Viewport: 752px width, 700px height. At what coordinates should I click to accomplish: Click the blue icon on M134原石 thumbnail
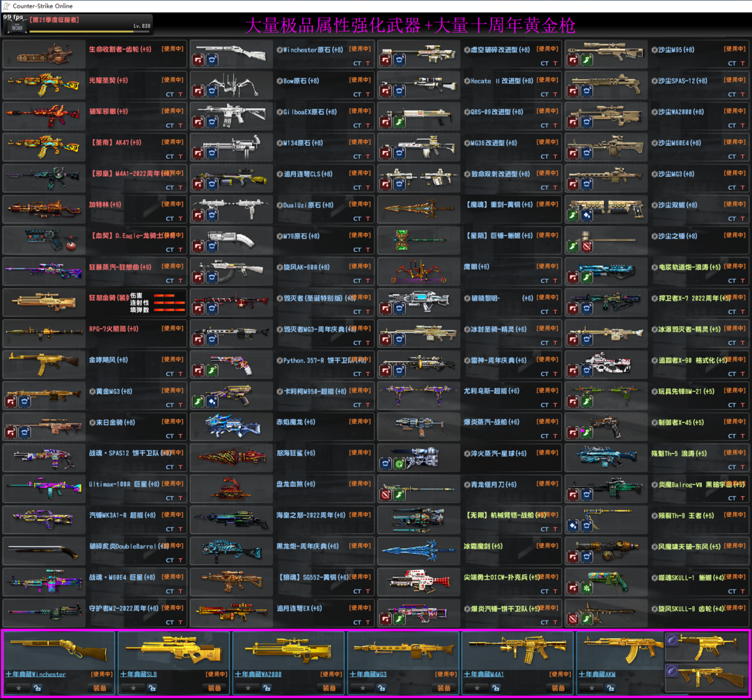point(212,153)
